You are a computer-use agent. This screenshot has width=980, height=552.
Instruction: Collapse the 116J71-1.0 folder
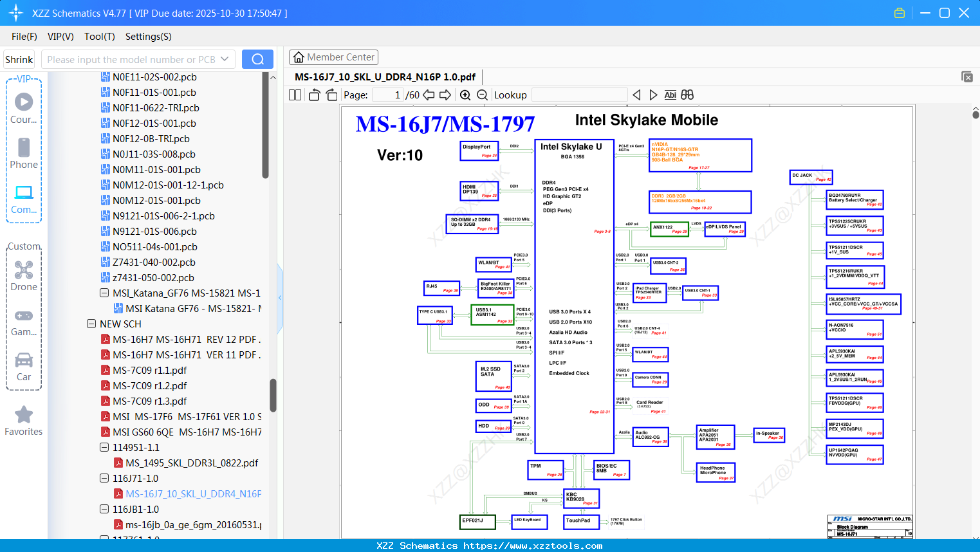104,478
